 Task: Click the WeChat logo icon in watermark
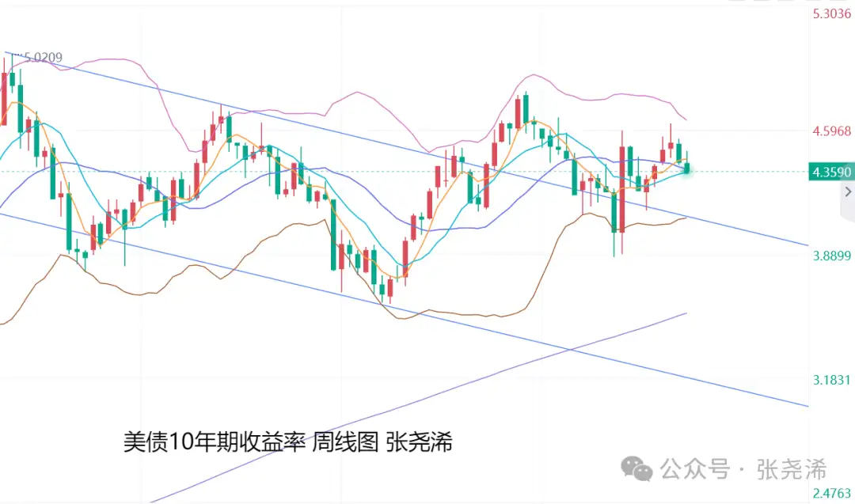coord(636,468)
